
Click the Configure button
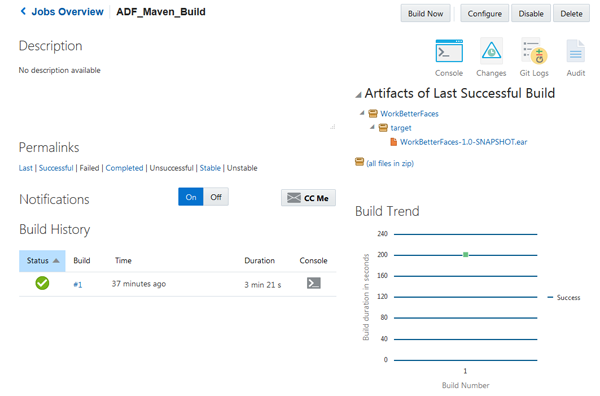click(x=484, y=13)
